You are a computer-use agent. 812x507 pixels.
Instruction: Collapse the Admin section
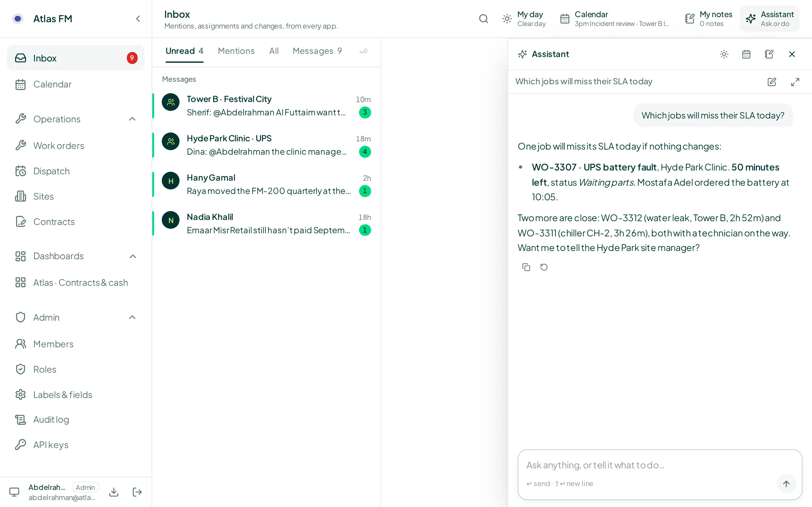point(132,317)
